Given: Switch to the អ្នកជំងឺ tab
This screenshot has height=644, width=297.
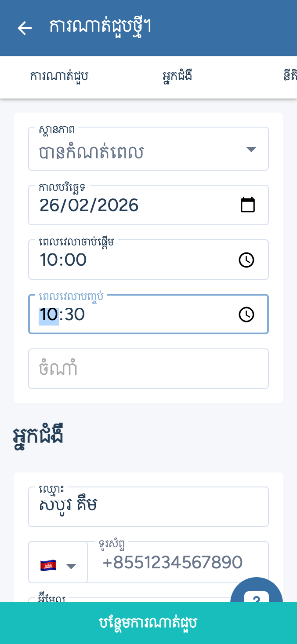Looking at the screenshot, I should coord(177,76).
